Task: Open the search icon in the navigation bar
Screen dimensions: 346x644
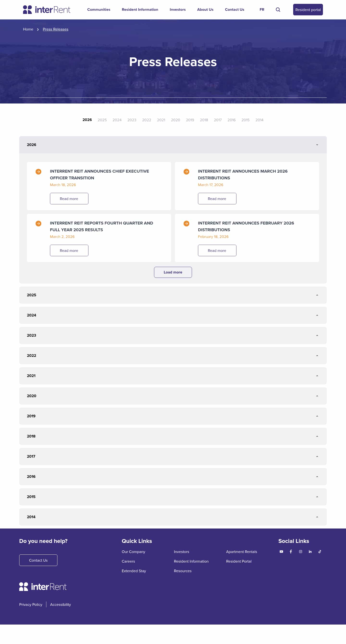Action: point(278,10)
